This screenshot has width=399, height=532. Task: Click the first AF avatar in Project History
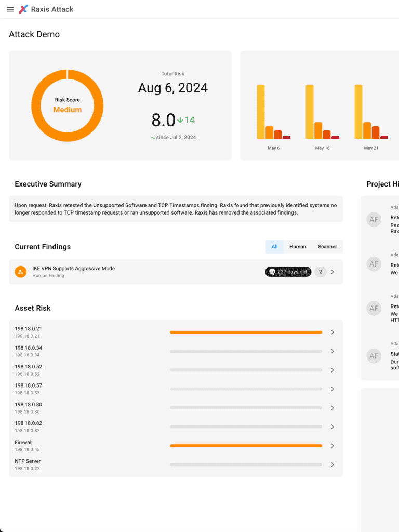[374, 220]
